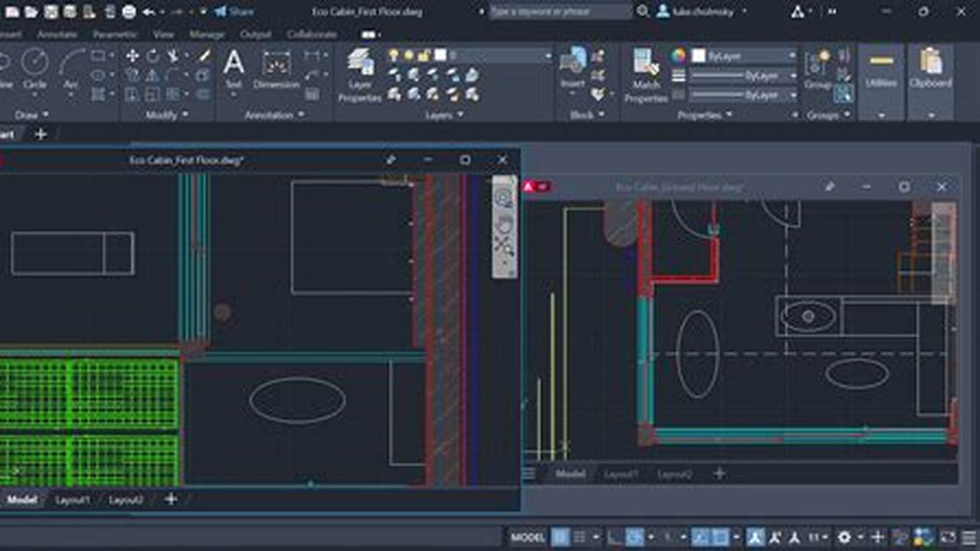The width and height of the screenshot is (980, 551).
Task: Expand the Draw panel flyout
Action: [x=44, y=113]
